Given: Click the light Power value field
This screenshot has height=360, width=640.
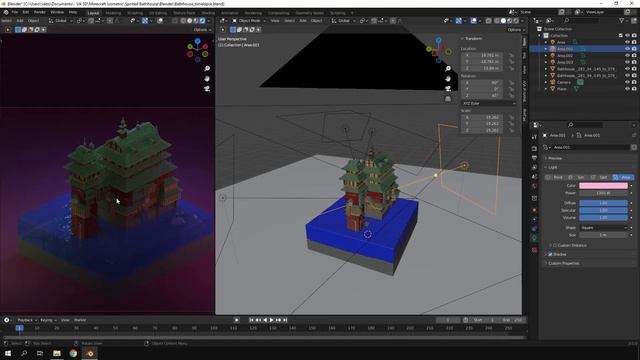Looking at the screenshot, I should click(603, 193).
